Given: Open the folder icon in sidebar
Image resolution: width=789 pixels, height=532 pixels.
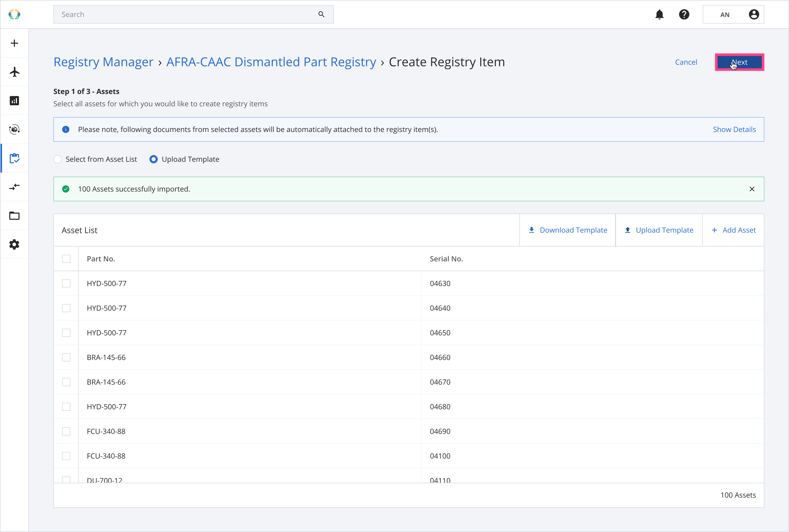Looking at the screenshot, I should pos(14,216).
